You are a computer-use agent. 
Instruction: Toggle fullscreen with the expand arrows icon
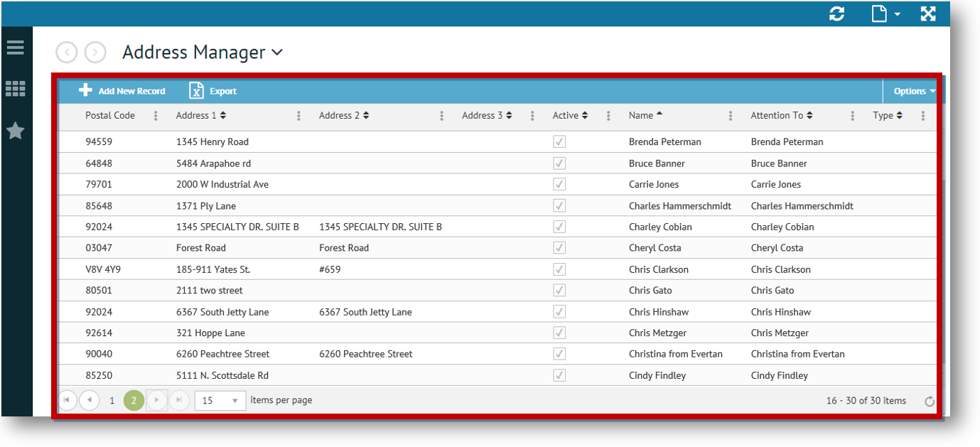coord(928,14)
